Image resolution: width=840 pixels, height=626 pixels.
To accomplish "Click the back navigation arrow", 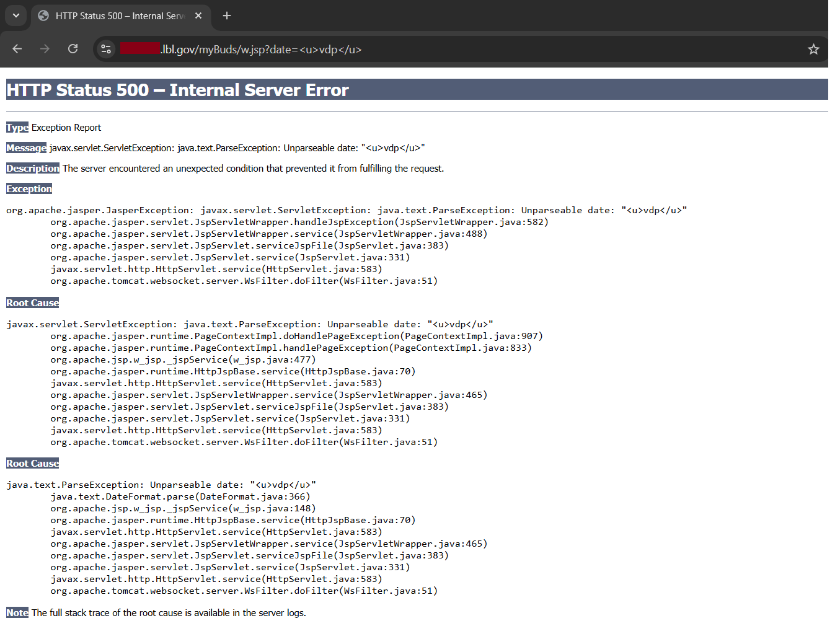I will coord(17,49).
